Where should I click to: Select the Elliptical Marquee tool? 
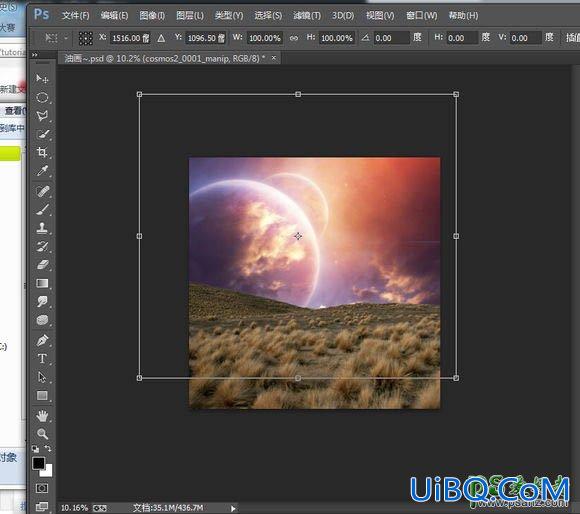click(42, 97)
